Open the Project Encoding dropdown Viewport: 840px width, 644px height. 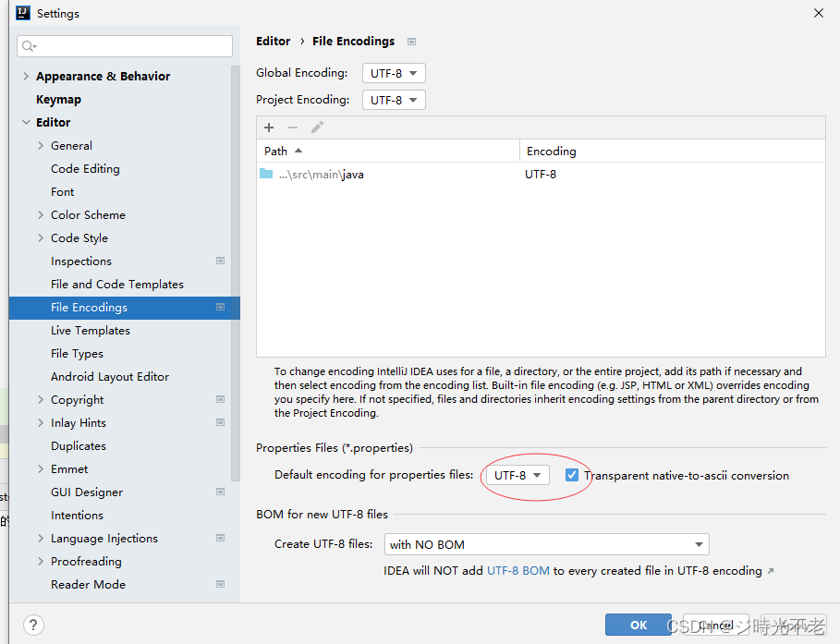click(x=394, y=100)
